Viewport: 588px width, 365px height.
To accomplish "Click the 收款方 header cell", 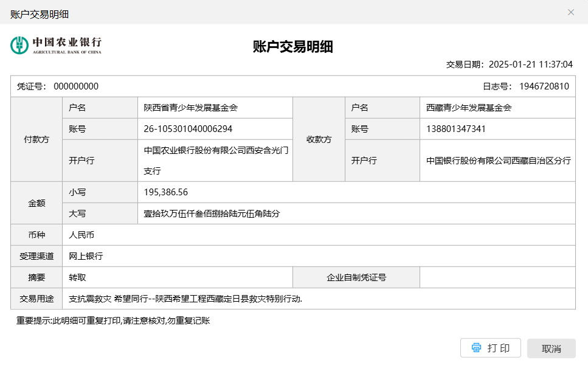I will point(319,139).
